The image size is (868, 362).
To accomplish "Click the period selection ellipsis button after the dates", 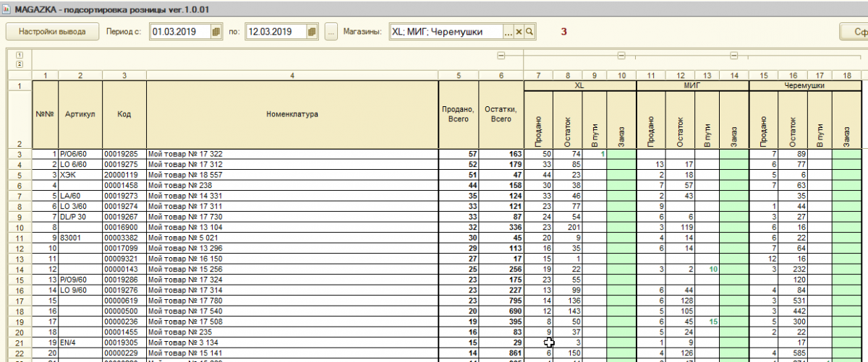I will tap(331, 32).
